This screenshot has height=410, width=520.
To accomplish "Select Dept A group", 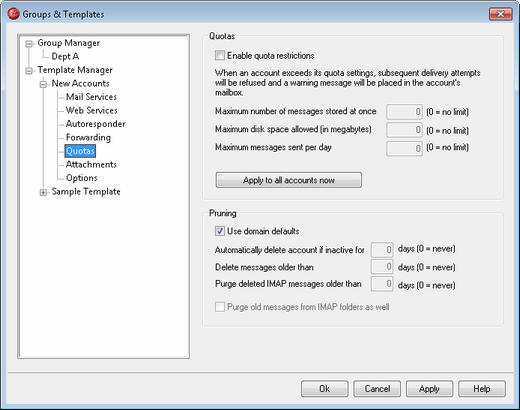I will click(65, 56).
